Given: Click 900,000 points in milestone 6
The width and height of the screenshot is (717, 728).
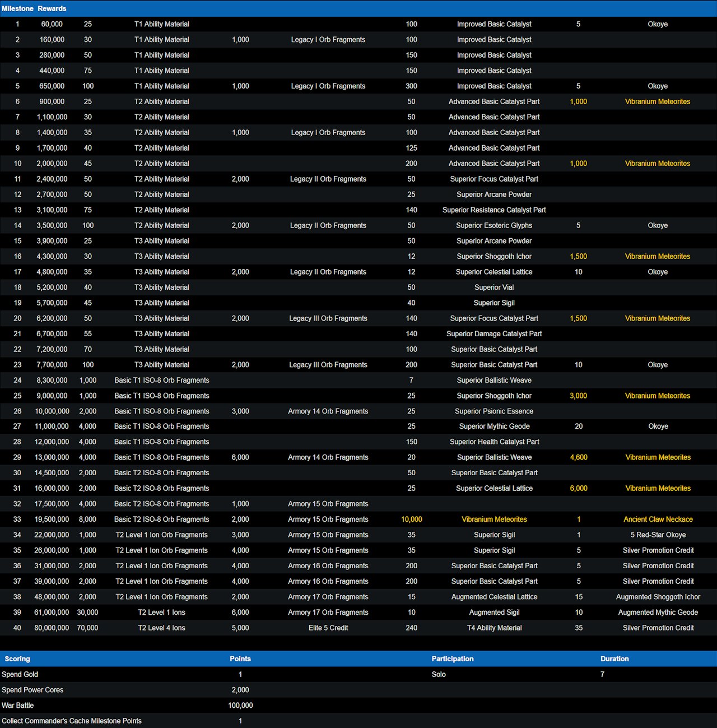Looking at the screenshot, I should click(x=52, y=101).
